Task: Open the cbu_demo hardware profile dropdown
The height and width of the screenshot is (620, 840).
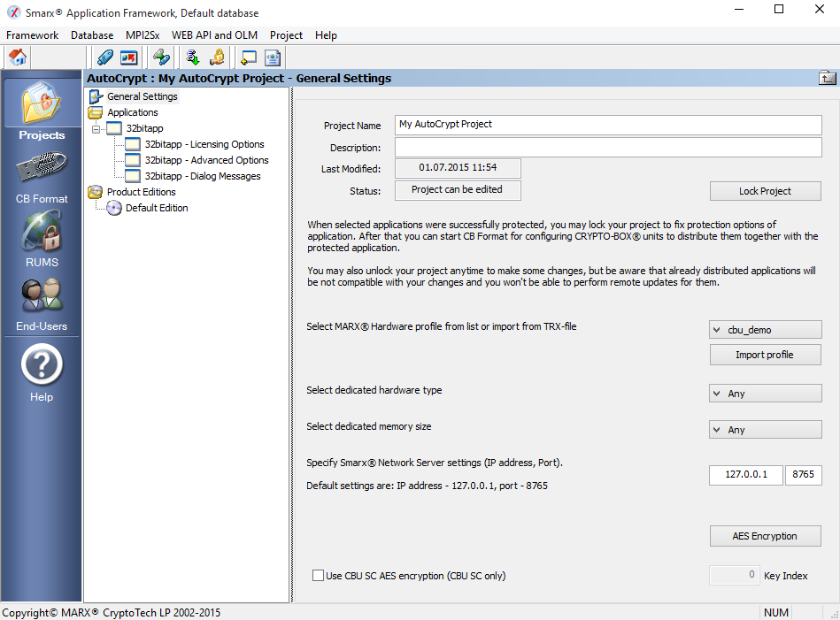Action: coord(765,330)
